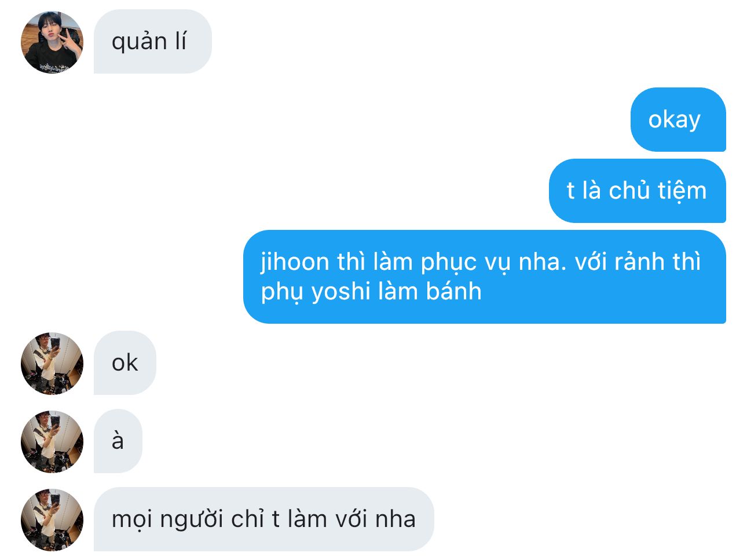Viewport: 747px width, 560px height.
Task: View the avatar beside the "à" message
Action: coord(52,442)
